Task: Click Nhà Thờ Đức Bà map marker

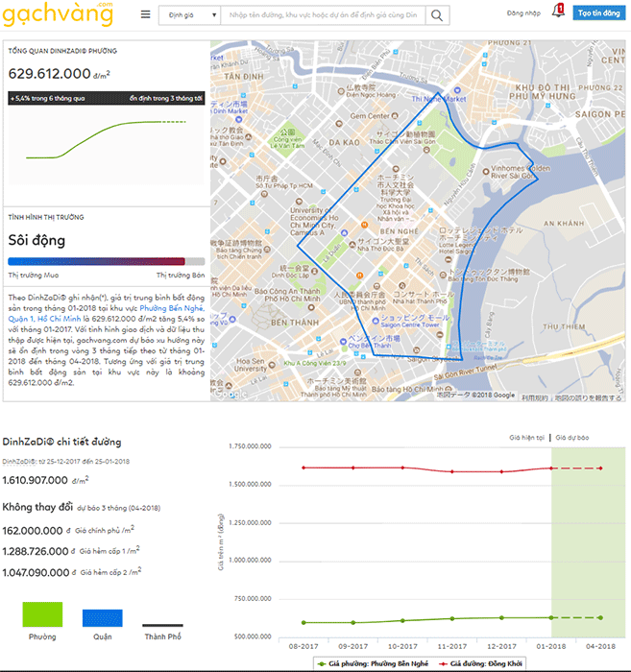Action: point(352,244)
